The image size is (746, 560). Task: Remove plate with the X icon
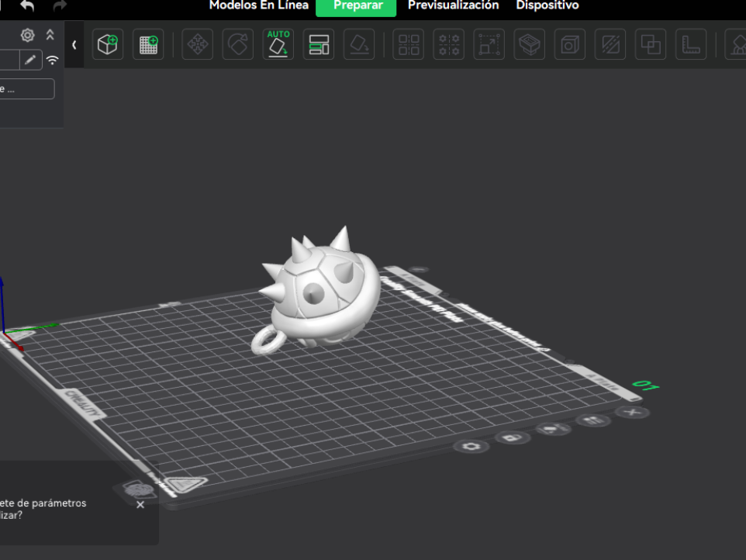pos(632,412)
